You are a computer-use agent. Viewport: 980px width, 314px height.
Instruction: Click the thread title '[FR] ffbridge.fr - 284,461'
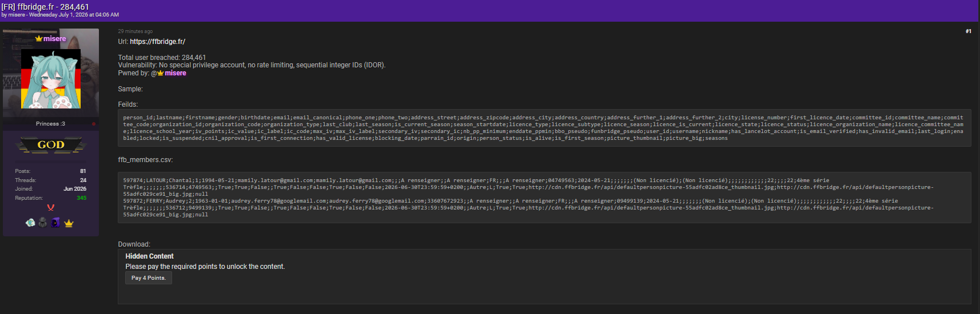(x=45, y=7)
